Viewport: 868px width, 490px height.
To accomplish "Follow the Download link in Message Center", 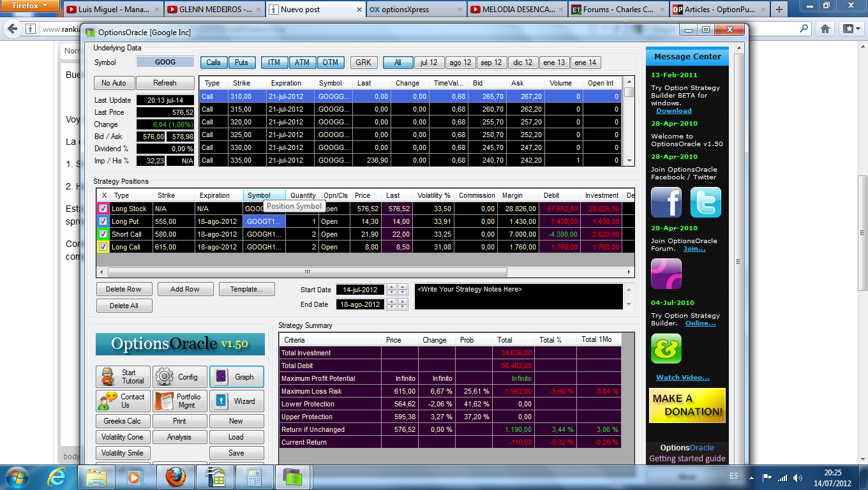I will [674, 111].
